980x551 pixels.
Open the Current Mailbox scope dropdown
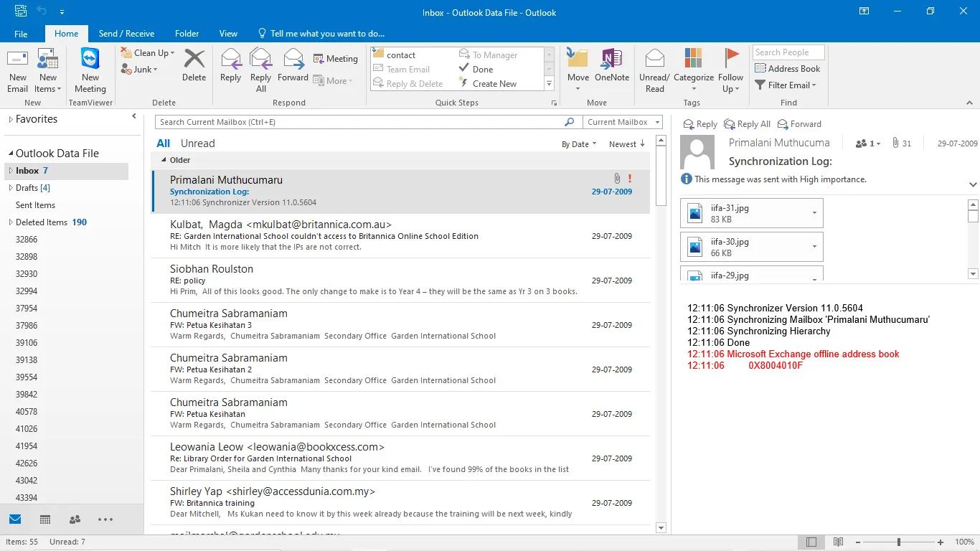(x=622, y=122)
